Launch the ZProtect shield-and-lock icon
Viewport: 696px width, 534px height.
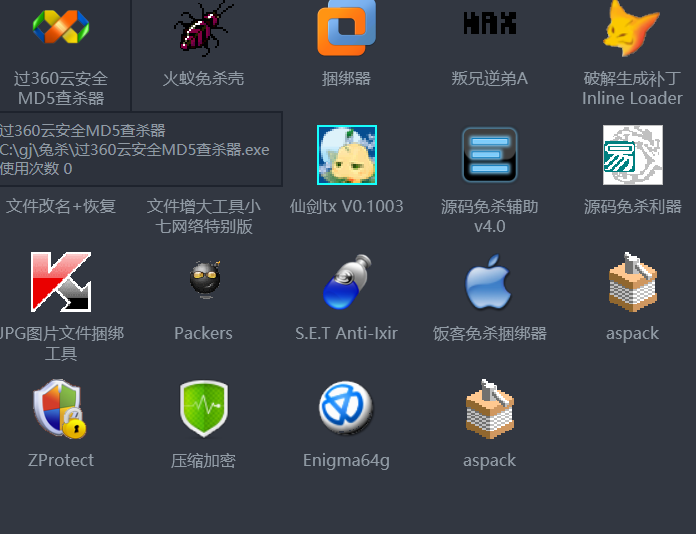click(x=60, y=409)
